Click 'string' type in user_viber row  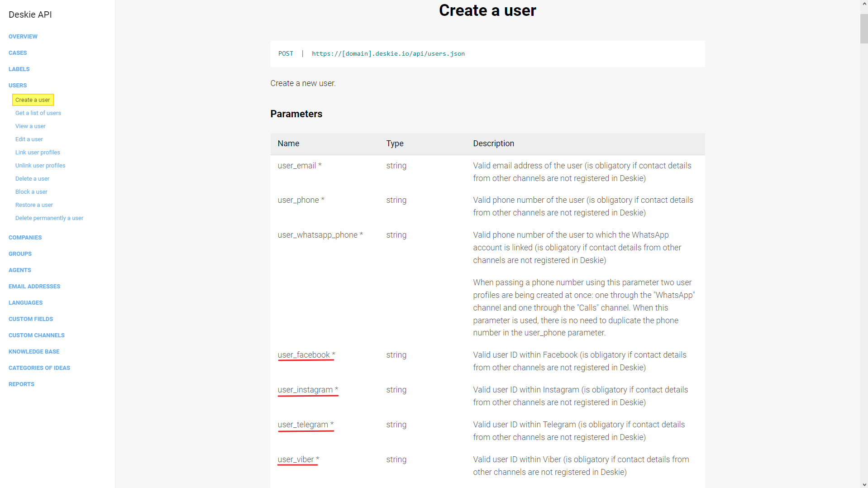(x=396, y=459)
